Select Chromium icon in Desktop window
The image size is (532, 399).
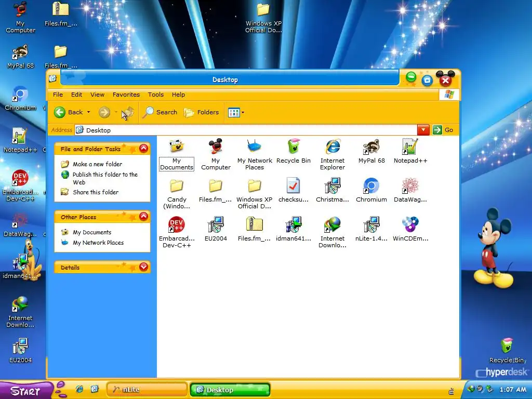(371, 185)
